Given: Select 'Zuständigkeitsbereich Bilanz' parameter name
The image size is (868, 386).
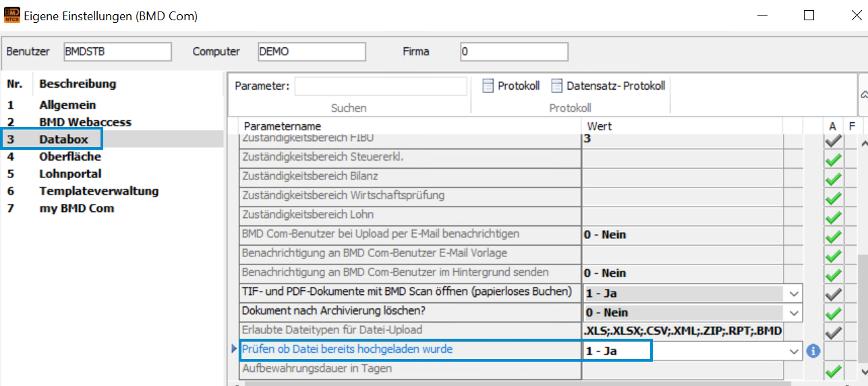Looking at the screenshot, I should tap(411, 177).
